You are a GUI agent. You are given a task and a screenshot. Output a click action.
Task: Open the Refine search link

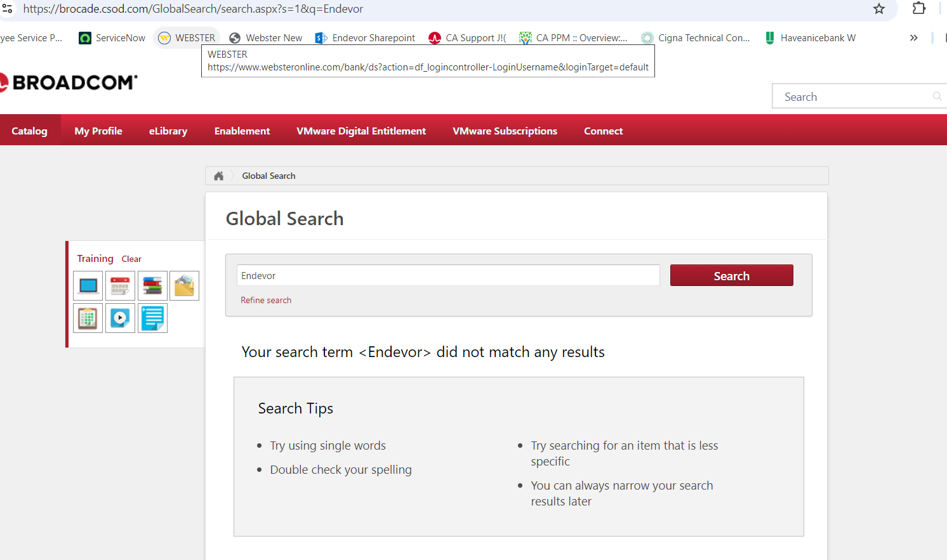(266, 300)
